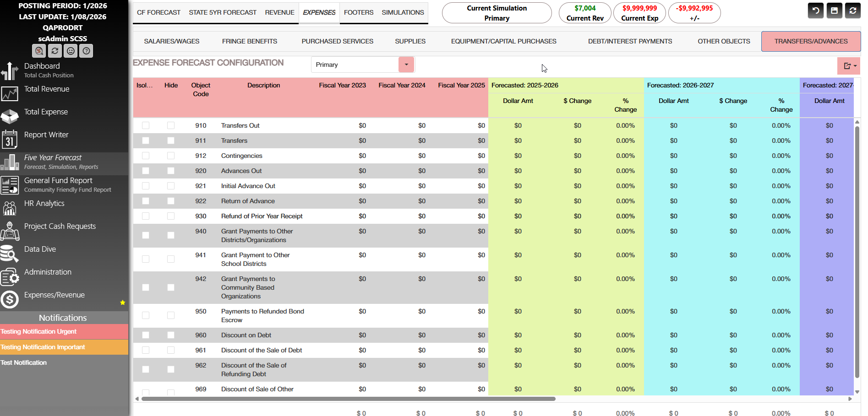Click the top-right refresh icon beside the save icon

(x=853, y=11)
